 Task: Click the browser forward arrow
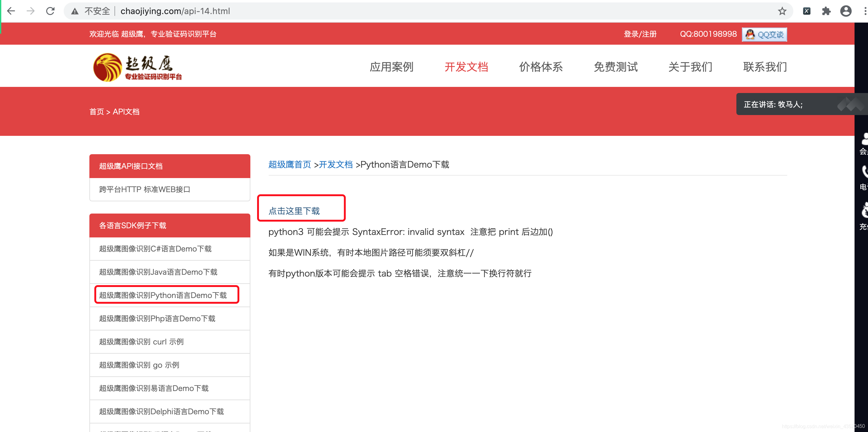click(x=31, y=11)
